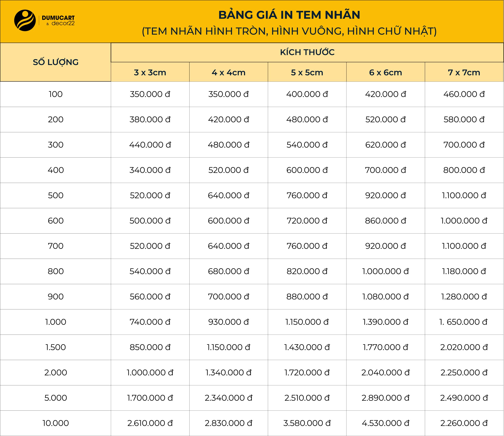Click the quantity 1.500 row label
This screenshot has width=504, height=436.
pos(56,347)
